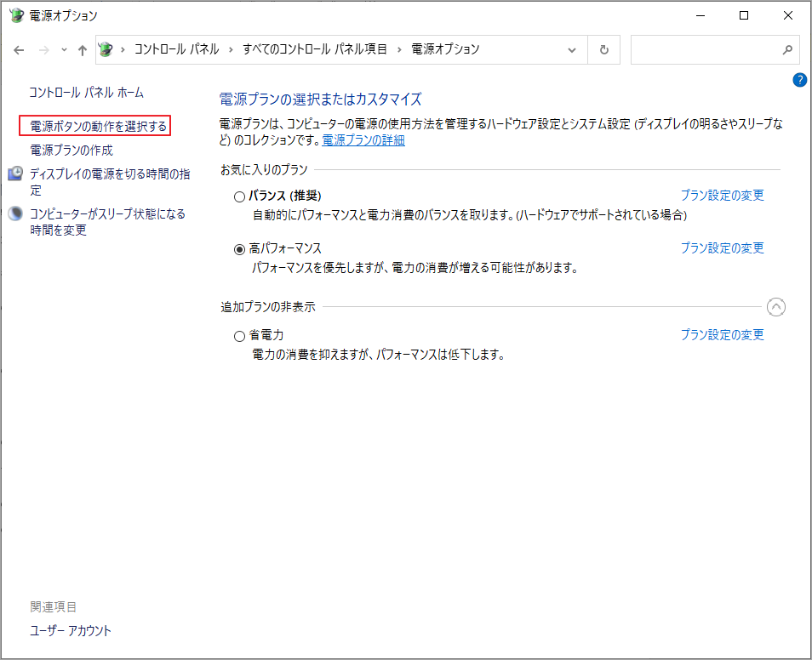Click the power options icon in address bar
Viewport: 812px width, 660px height.
pyautogui.click(x=106, y=49)
